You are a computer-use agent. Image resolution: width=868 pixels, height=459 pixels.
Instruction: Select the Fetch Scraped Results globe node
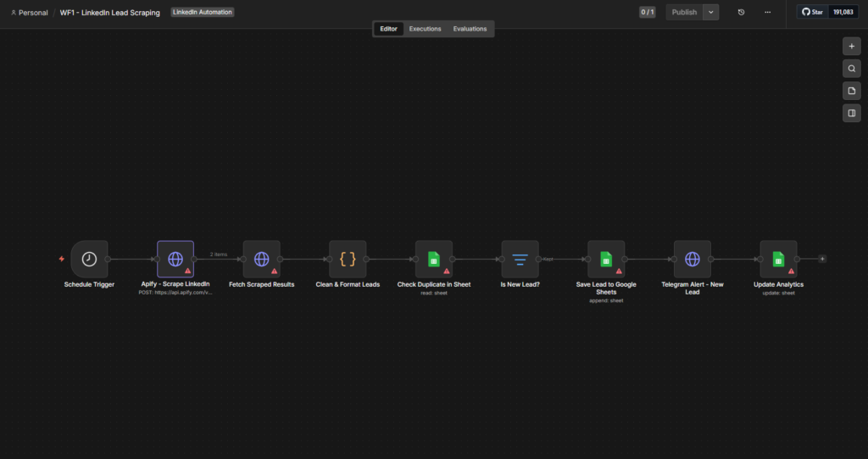pyautogui.click(x=262, y=259)
